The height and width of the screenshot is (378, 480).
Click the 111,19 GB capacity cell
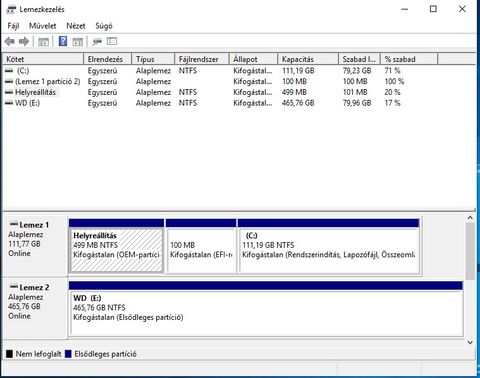pos(298,71)
